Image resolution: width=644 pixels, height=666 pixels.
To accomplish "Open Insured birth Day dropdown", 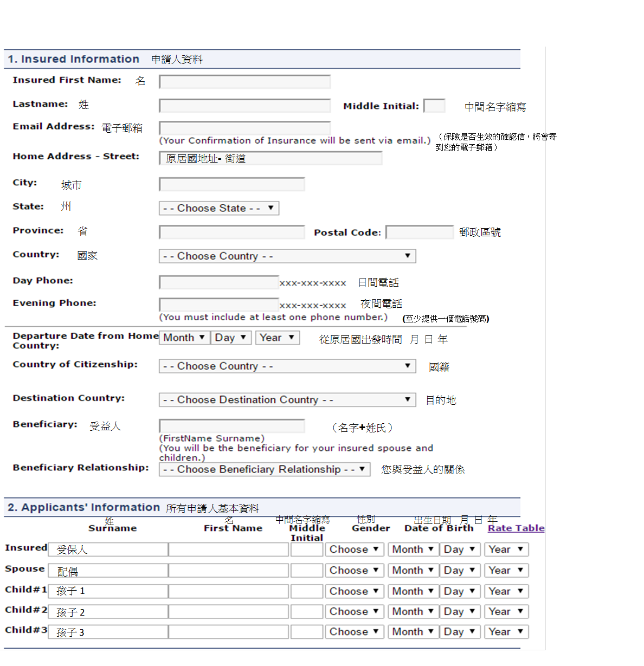I will pos(460,549).
